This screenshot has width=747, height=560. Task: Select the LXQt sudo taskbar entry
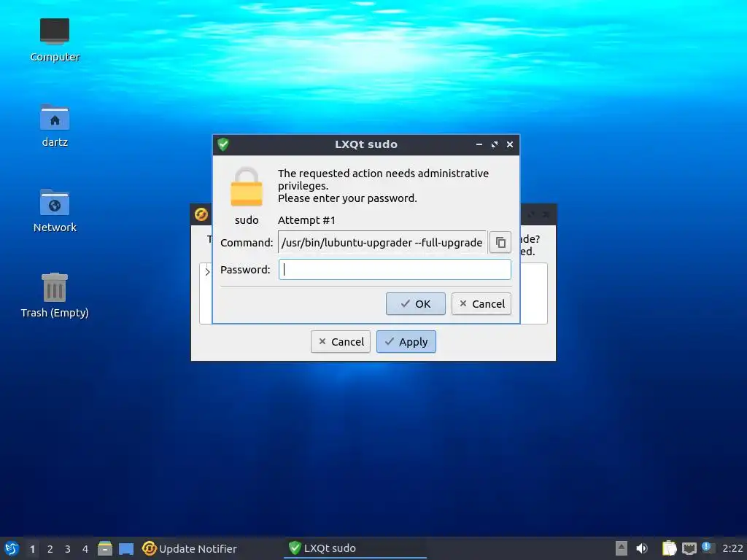point(355,548)
